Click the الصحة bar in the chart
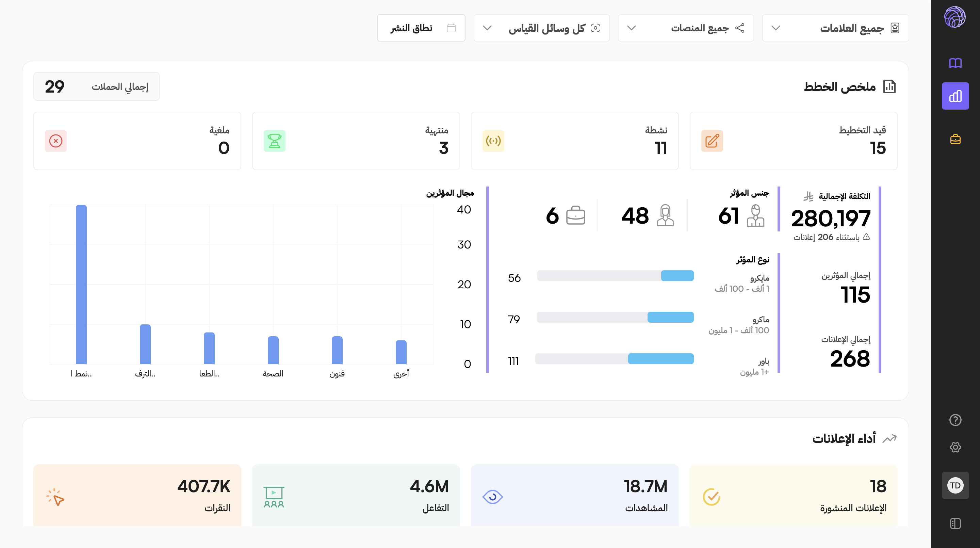Screen dimensions: 980x548 (273, 350)
